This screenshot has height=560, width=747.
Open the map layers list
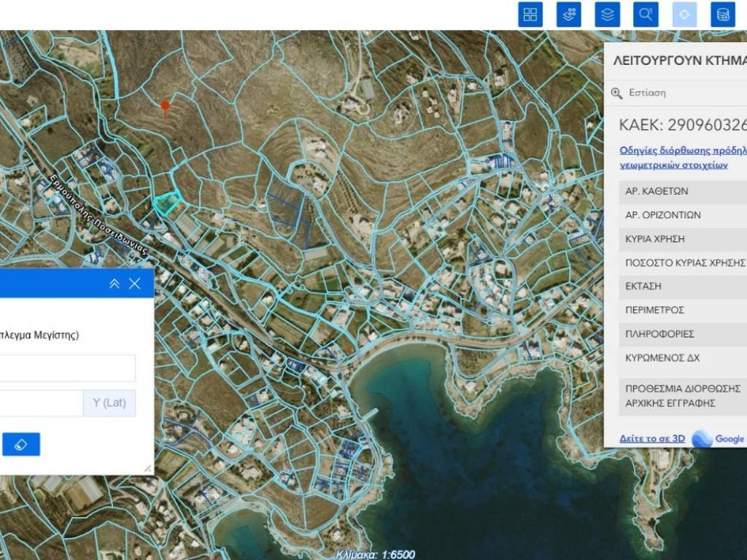click(x=607, y=15)
